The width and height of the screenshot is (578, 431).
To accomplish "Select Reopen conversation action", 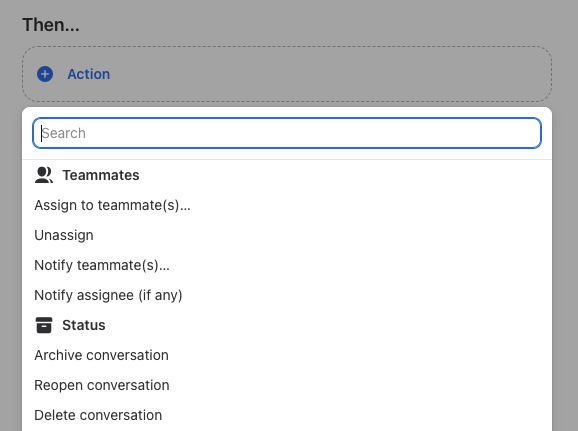I will click(x=287, y=385).
